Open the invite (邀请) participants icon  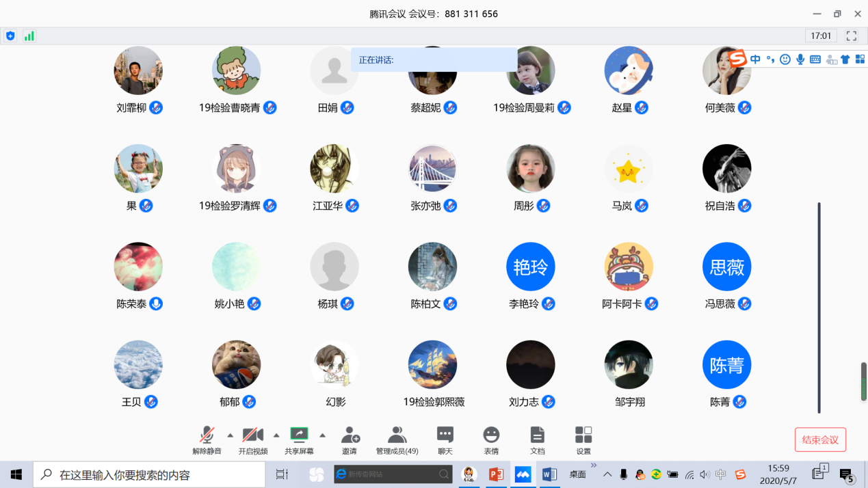(x=350, y=439)
